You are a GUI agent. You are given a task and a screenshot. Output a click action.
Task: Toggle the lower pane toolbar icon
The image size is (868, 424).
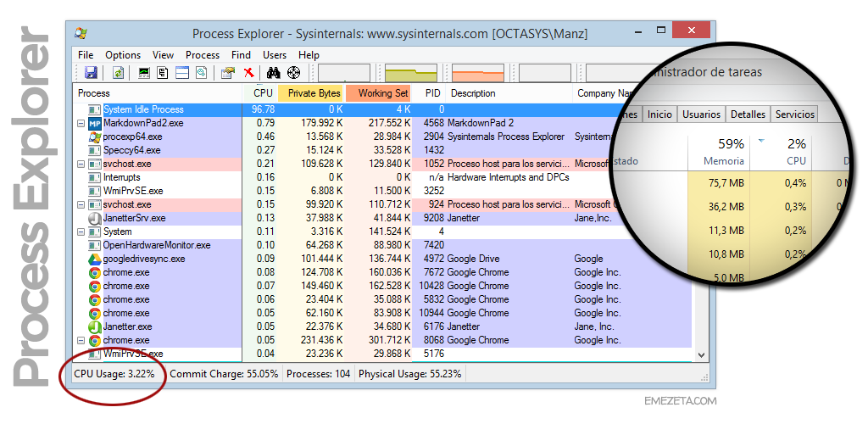click(182, 73)
